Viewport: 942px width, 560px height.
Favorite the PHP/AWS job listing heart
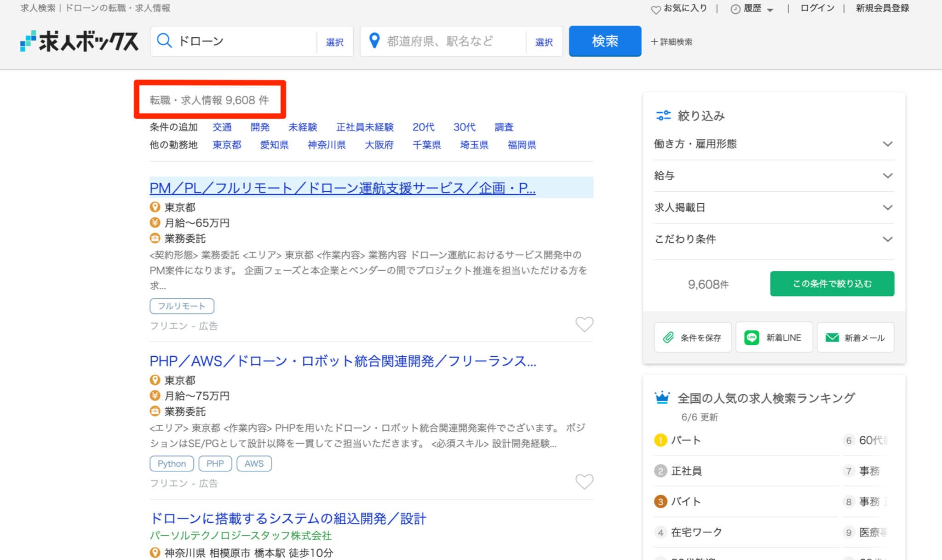[584, 481]
